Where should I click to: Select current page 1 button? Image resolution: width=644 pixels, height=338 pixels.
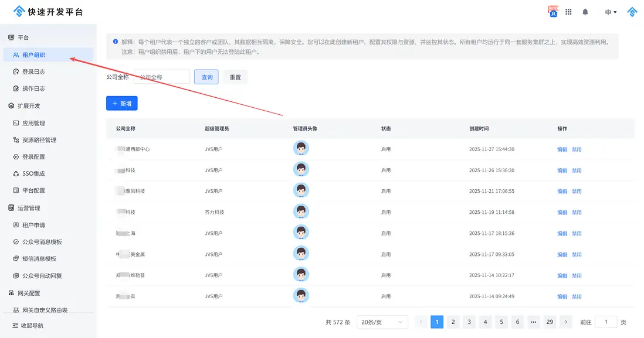click(x=437, y=322)
